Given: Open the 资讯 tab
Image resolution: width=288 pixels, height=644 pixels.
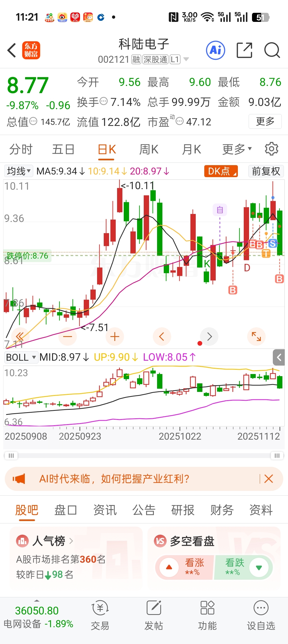Looking at the screenshot, I should [105, 510].
